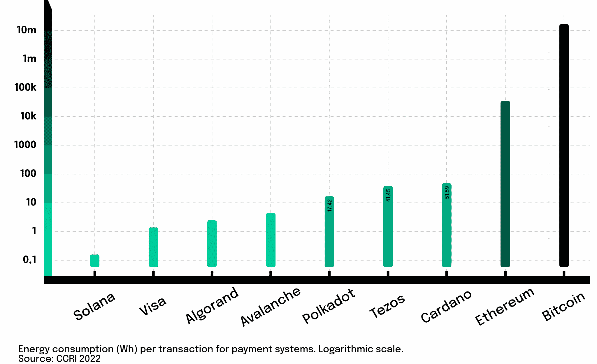Click the 41,45 value on Tezos bar
The width and height of the screenshot is (597, 364).
click(388, 195)
